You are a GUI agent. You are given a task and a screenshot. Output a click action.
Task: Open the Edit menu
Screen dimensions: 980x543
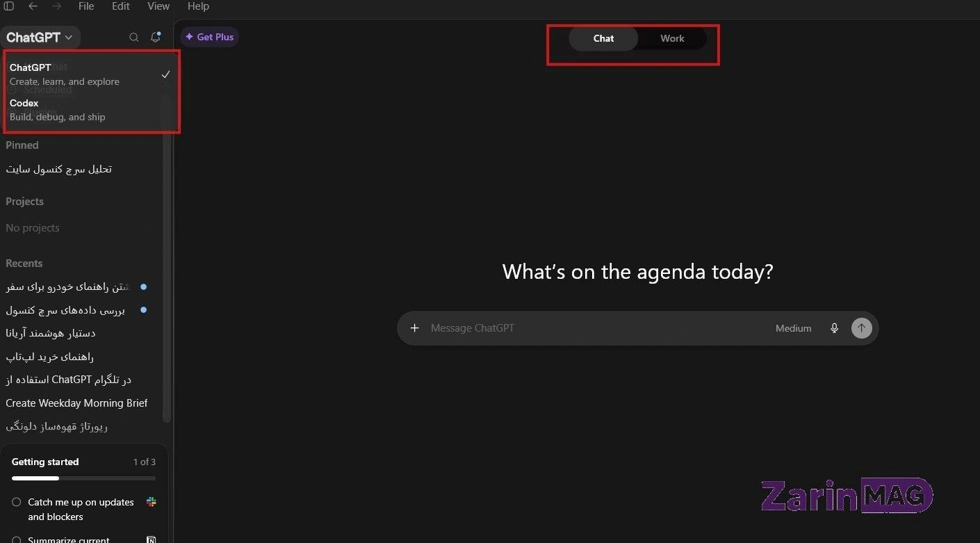(121, 6)
